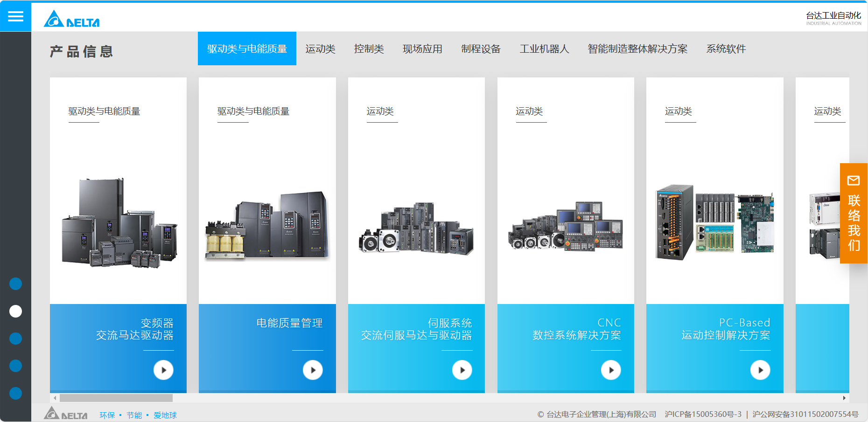Click the 产品信息 page heading

(x=81, y=51)
